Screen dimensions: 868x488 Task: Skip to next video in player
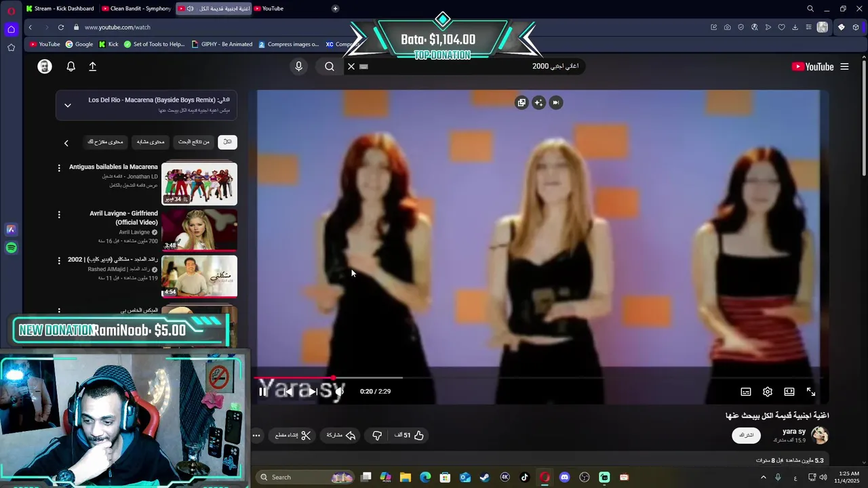point(313,392)
